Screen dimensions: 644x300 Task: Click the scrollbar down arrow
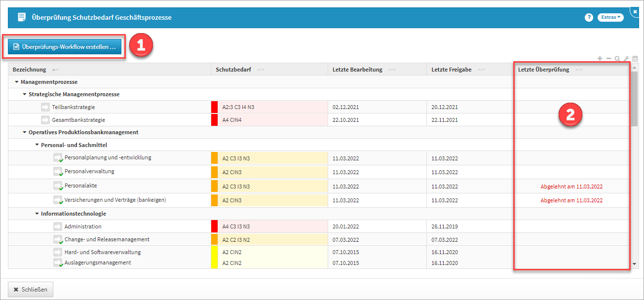point(634,265)
